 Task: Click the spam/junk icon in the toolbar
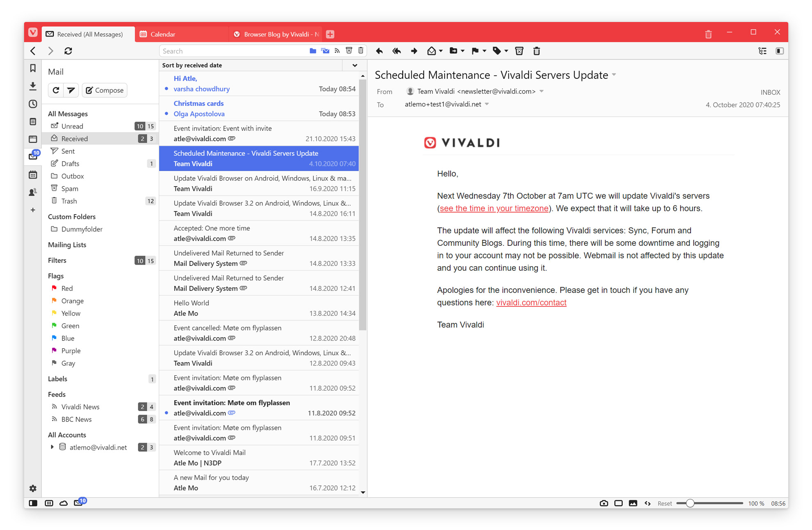pyautogui.click(x=519, y=51)
